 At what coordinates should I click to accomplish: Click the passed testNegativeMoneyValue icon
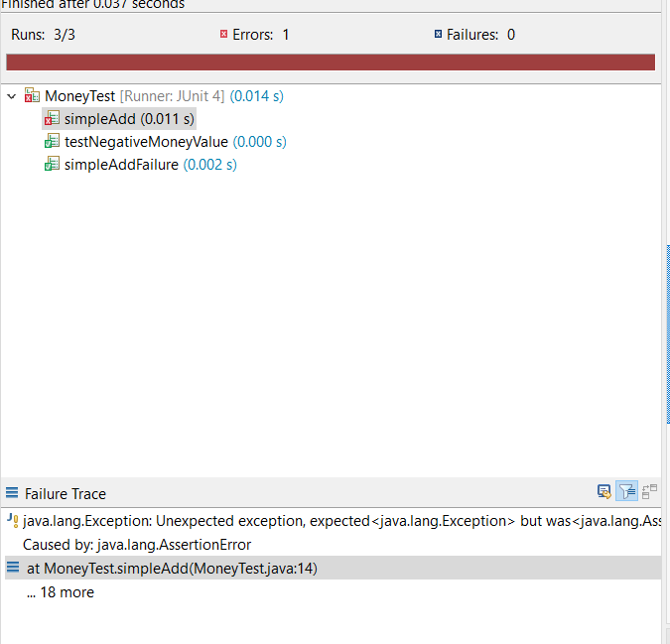[52, 141]
